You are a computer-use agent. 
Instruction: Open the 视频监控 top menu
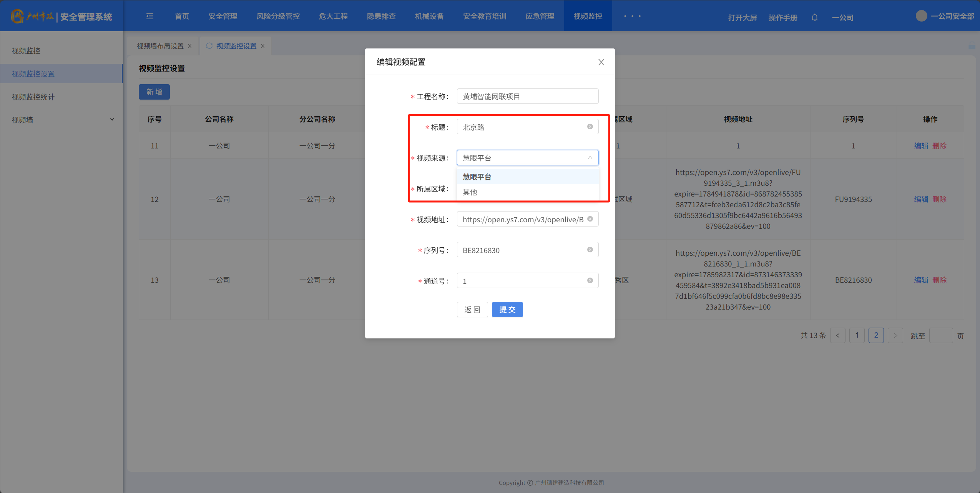click(x=588, y=16)
